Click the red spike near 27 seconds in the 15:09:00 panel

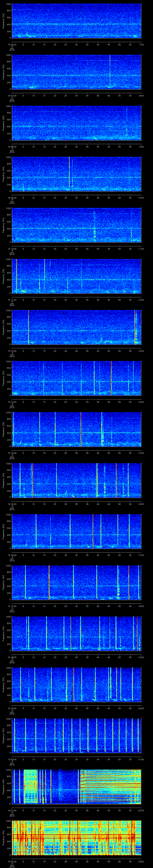[69, 172]
